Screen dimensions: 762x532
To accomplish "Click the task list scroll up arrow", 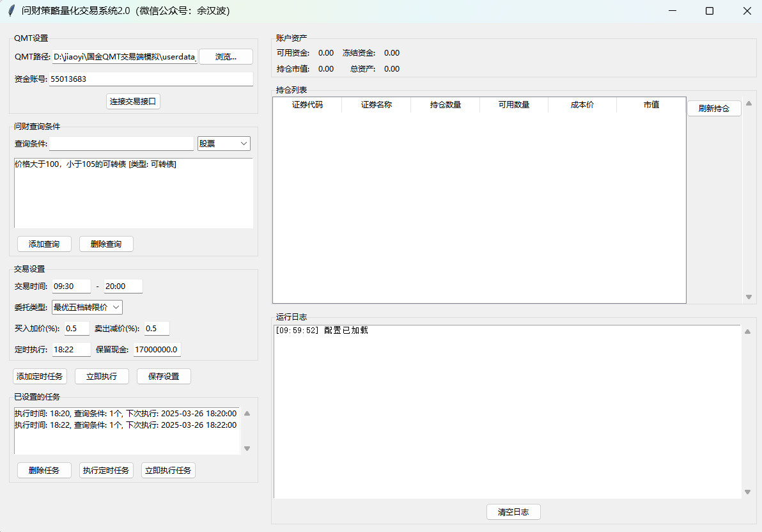I will tap(247, 414).
